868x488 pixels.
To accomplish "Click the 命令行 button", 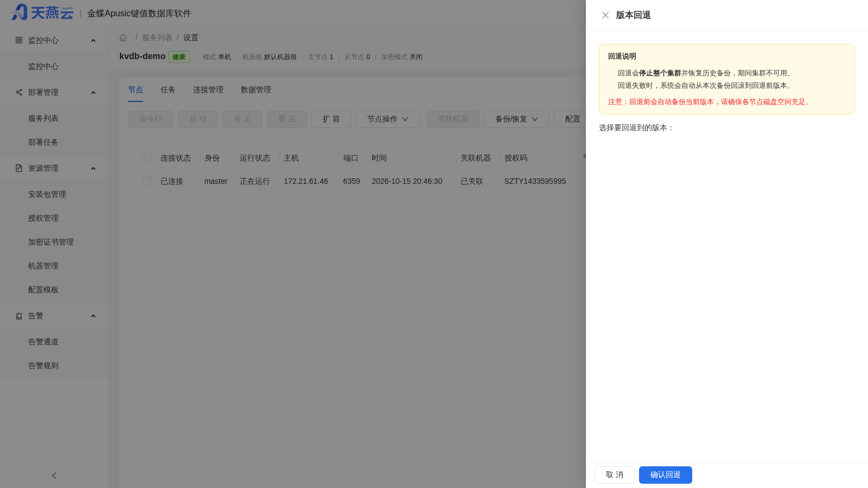I will [x=151, y=119].
